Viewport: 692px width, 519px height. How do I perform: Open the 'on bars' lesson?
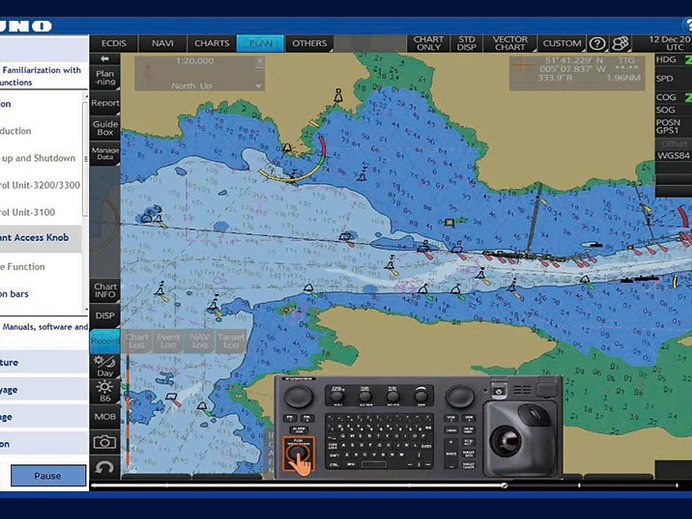(x=15, y=294)
